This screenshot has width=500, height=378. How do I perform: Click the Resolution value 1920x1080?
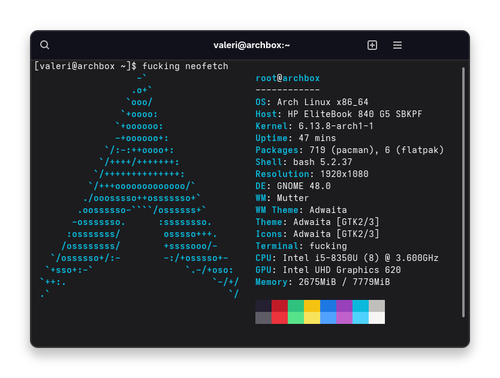(x=344, y=174)
